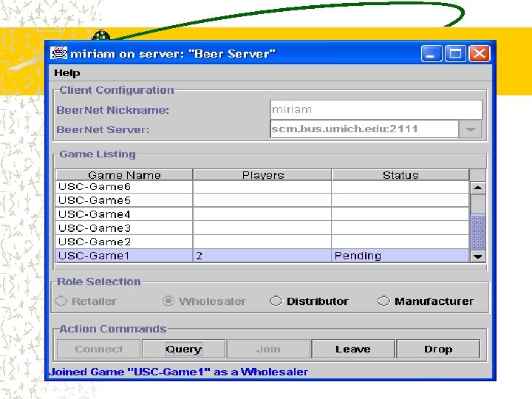Click the Players column header

[x=262, y=175]
